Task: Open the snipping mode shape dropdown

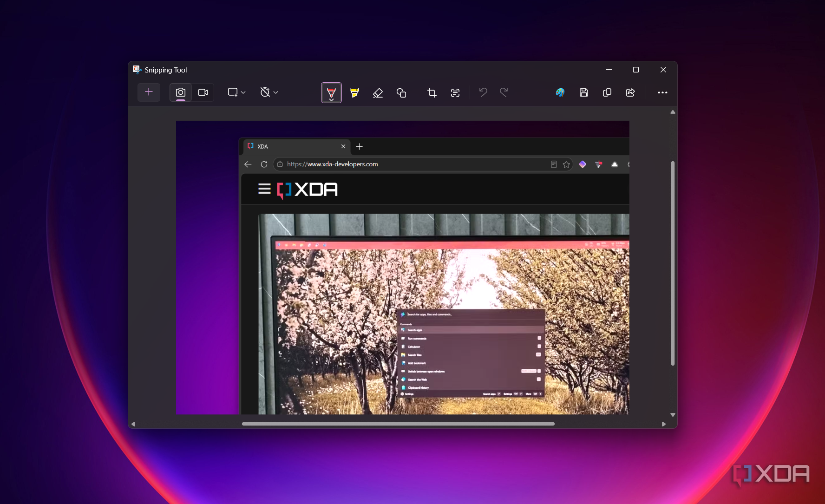Action: click(x=236, y=92)
